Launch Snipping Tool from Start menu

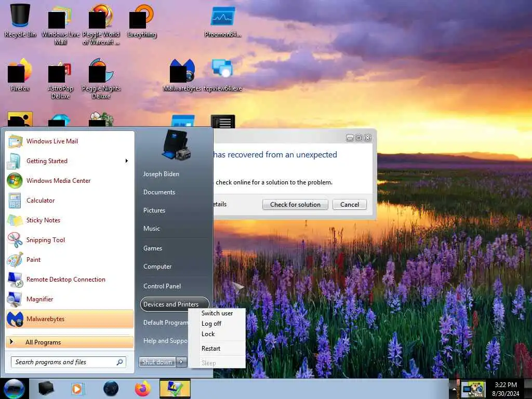point(70,240)
